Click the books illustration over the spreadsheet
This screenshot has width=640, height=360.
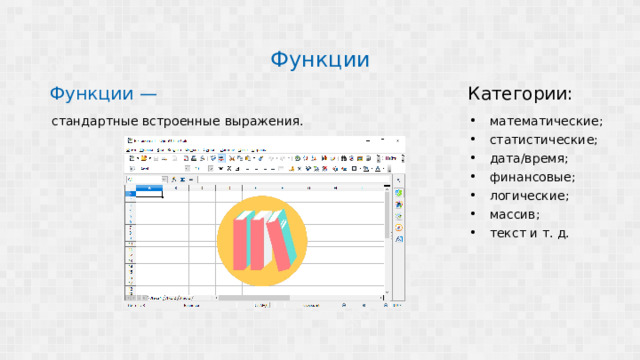tap(262, 240)
